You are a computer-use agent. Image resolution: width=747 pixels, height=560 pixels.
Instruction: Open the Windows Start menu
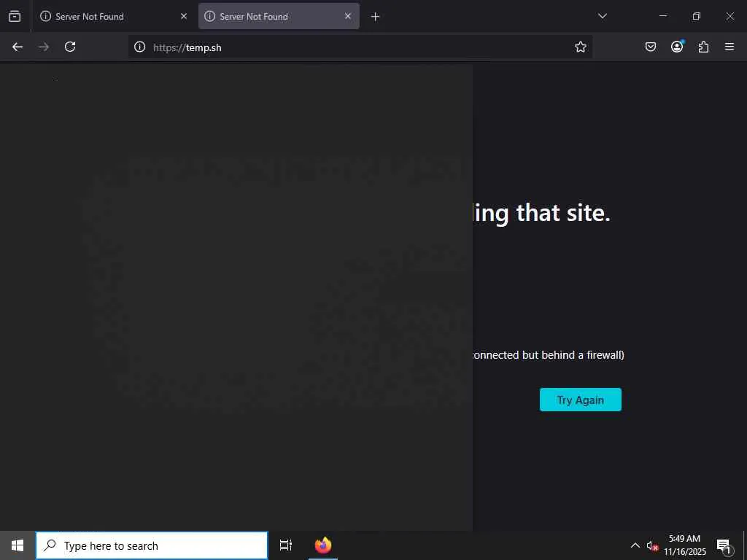(18, 545)
